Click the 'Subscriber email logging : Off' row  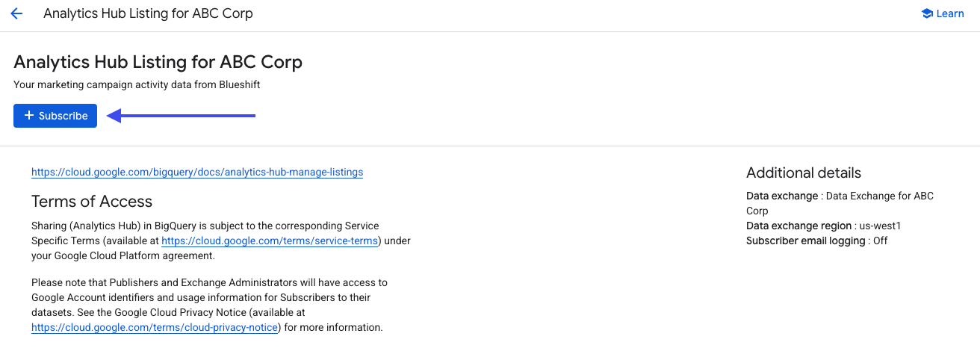click(817, 240)
